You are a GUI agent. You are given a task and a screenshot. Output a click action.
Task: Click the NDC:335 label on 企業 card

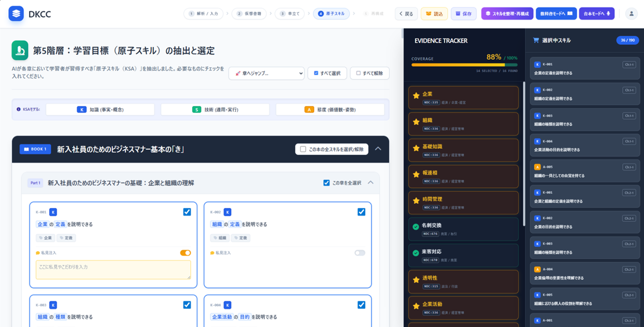(431, 103)
